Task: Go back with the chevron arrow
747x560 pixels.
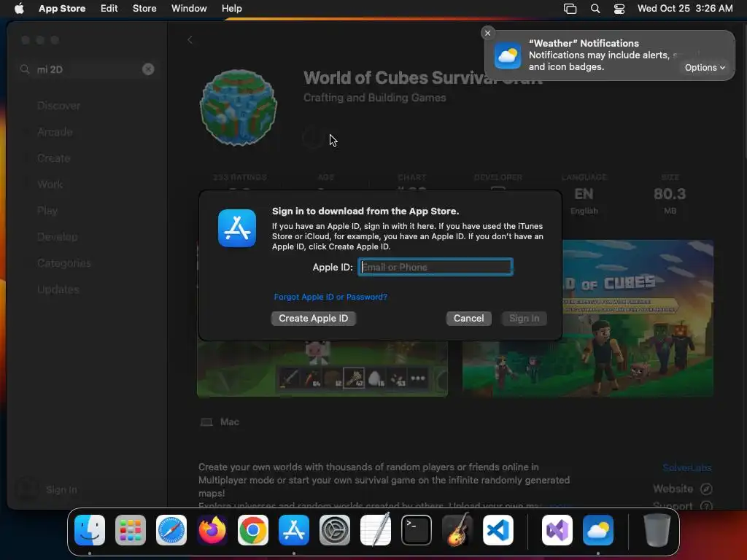Action: tap(190, 40)
